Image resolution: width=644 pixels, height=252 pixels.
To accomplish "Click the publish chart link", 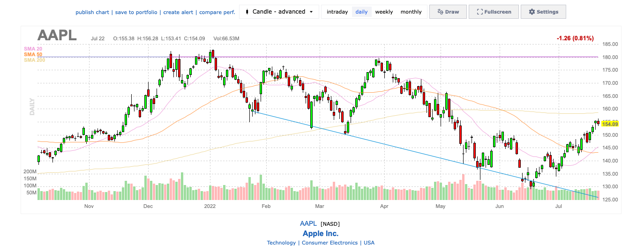I will pos(93,12).
